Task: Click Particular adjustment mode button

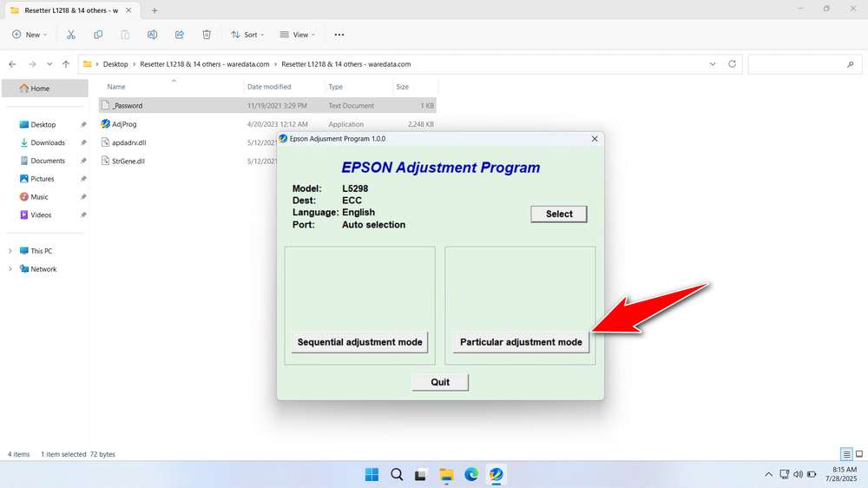Action: [x=521, y=342]
